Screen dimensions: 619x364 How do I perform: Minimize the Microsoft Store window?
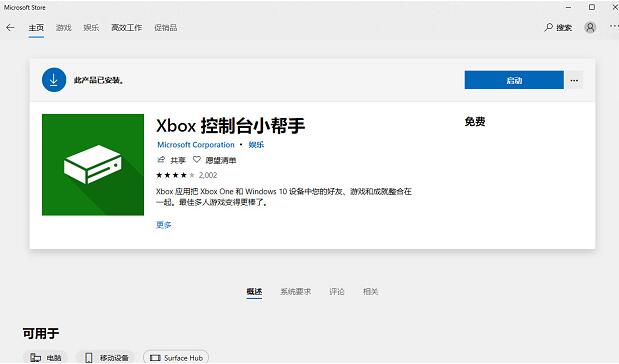568,7
